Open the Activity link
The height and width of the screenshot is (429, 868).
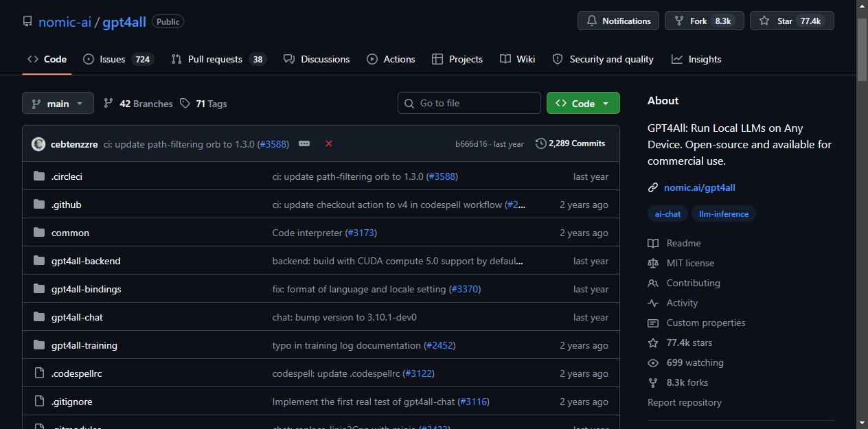click(673, 303)
